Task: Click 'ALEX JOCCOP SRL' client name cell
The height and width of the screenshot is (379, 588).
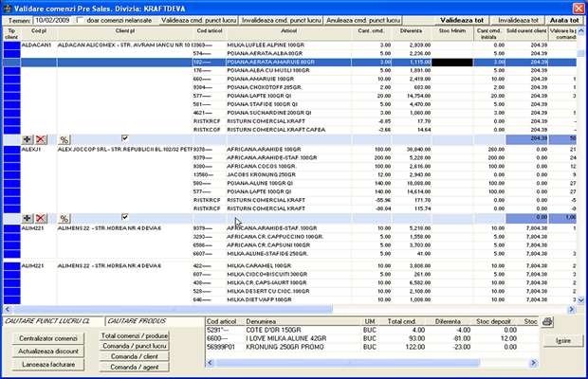Action: (125, 149)
